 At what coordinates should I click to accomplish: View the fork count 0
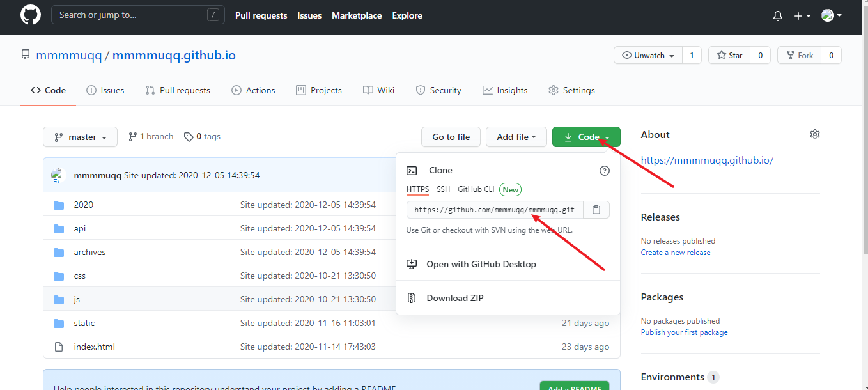point(831,56)
